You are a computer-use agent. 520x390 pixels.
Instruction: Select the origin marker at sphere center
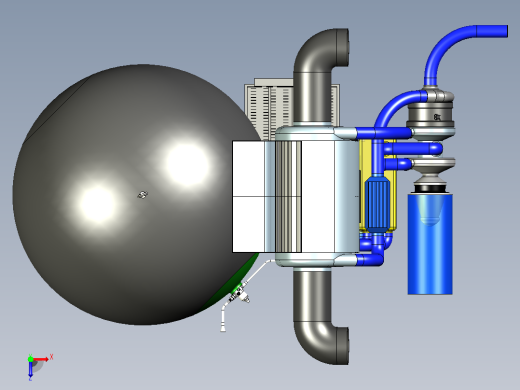click(x=143, y=195)
